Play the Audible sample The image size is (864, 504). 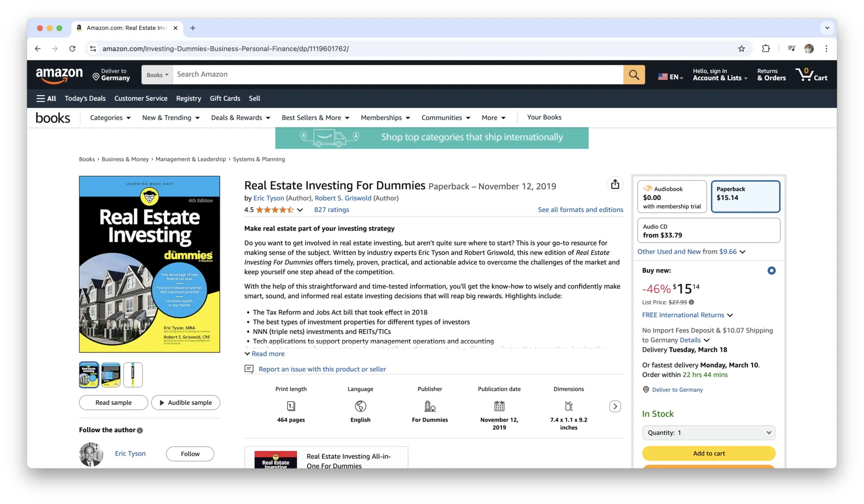185,403
